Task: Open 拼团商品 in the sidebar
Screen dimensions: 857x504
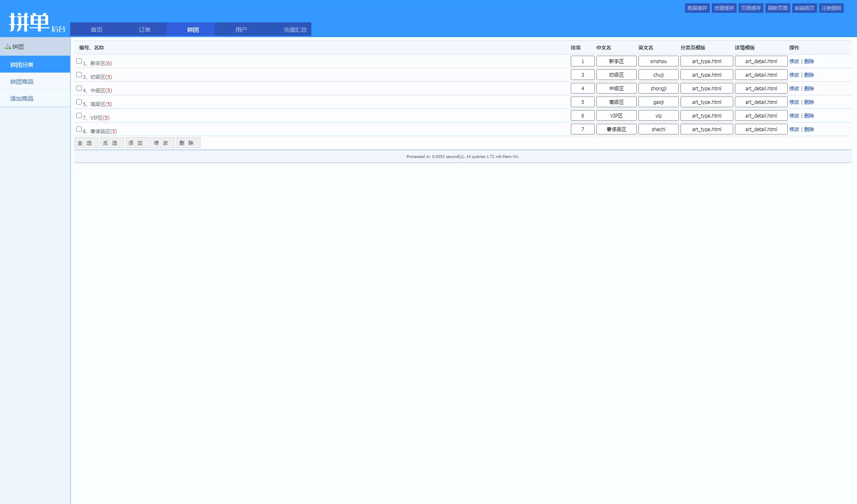Action: coord(22,82)
